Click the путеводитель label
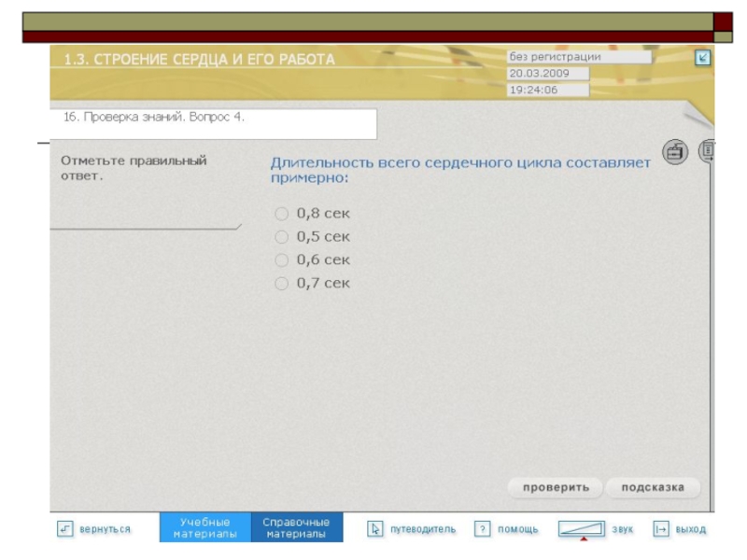The width and height of the screenshot is (747, 560). click(x=423, y=529)
